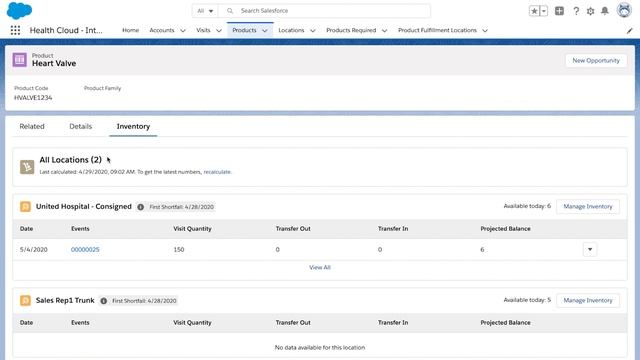This screenshot has height=360, width=640.
Task: Click Manage Inventory for United Hospital - Consigned
Action: [x=588, y=207]
